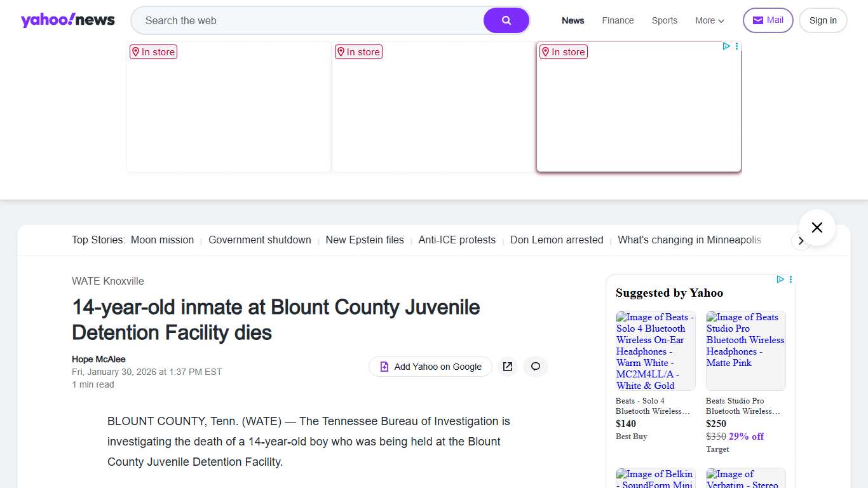The width and height of the screenshot is (868, 488).
Task: Click the Beats Studio Pro headphones thumbnail
Action: (745, 351)
